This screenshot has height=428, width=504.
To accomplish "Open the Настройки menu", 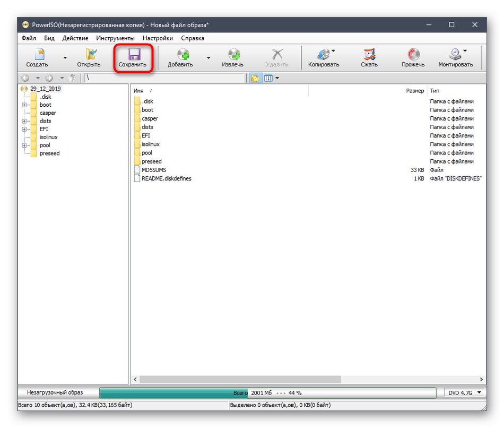I will tap(158, 38).
